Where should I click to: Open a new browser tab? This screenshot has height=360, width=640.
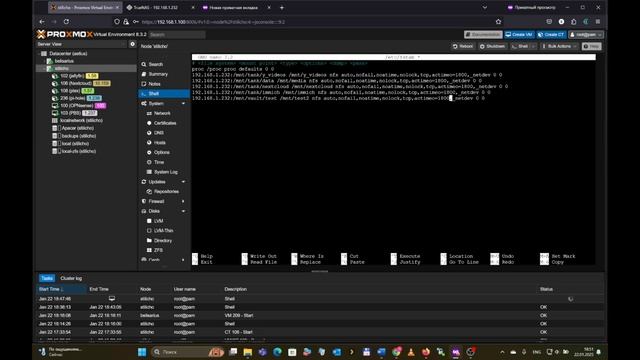pos(282,8)
